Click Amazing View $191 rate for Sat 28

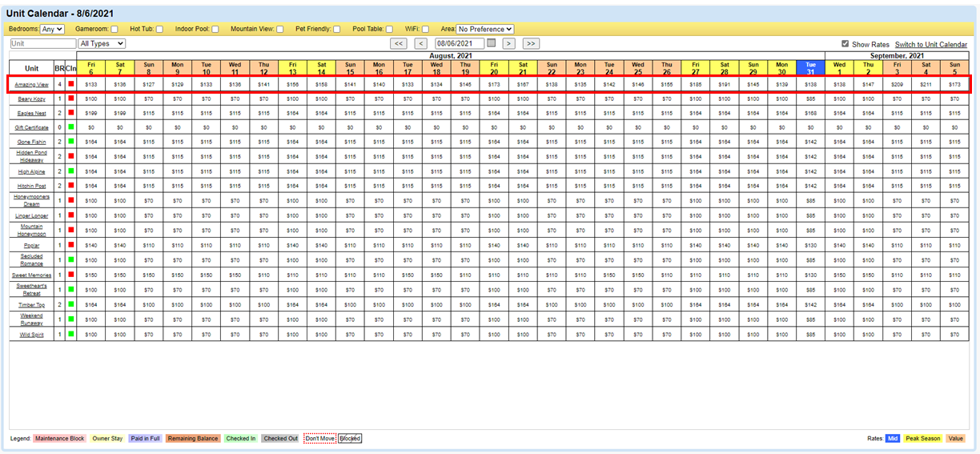725,84
